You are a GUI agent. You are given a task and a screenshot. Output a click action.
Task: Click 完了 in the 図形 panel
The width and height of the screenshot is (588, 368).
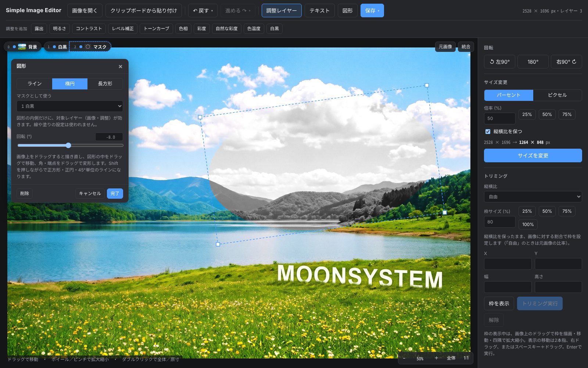point(115,194)
